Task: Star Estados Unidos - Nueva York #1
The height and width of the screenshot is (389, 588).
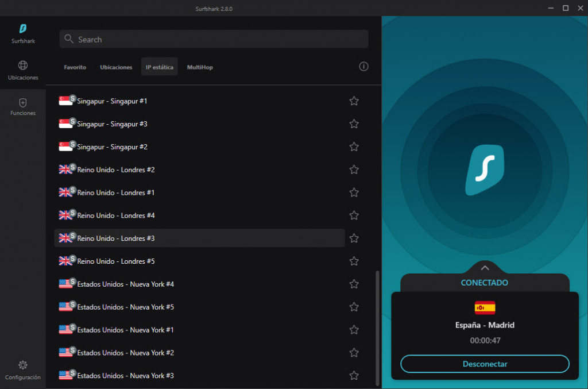Action: pos(354,330)
